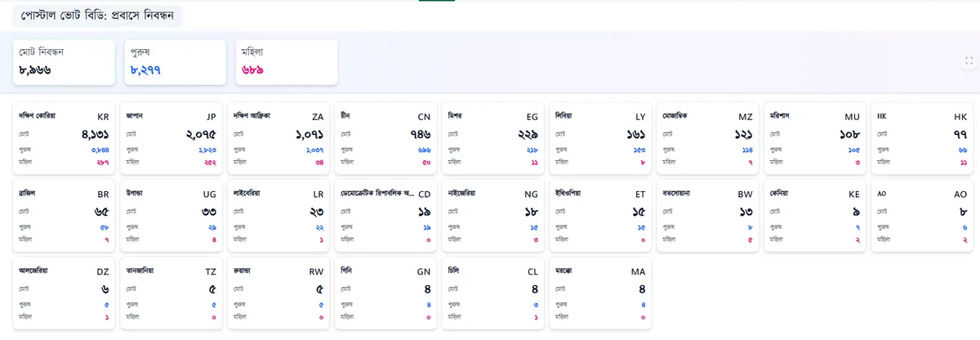980x340 pixels.
Task: Open the মিশর EG country card
Action: [493, 139]
